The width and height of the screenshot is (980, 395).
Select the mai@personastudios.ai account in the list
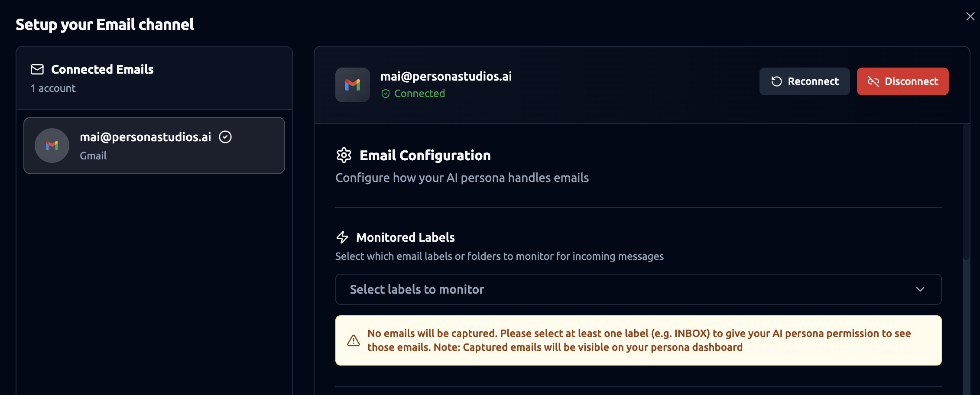coord(154,146)
